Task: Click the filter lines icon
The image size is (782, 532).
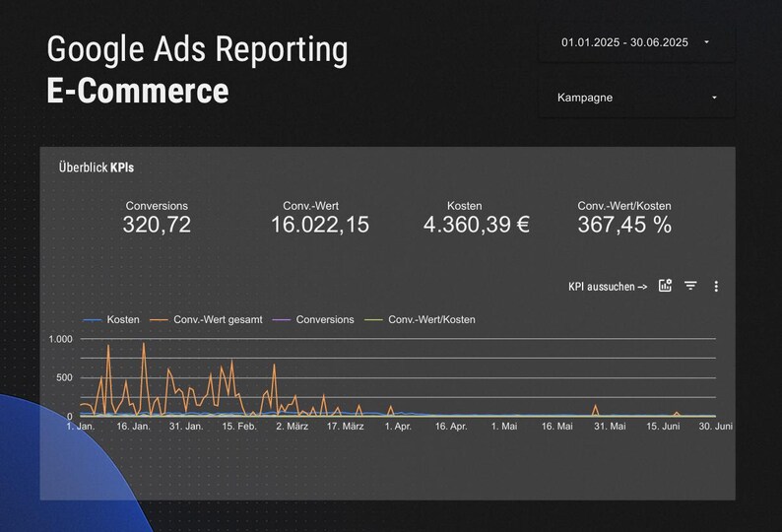Action: pos(690,286)
